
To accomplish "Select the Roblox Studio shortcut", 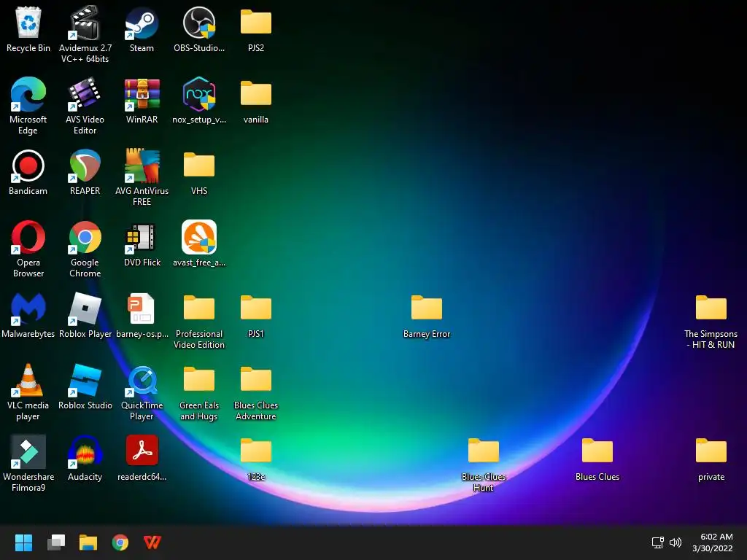I will click(85, 380).
